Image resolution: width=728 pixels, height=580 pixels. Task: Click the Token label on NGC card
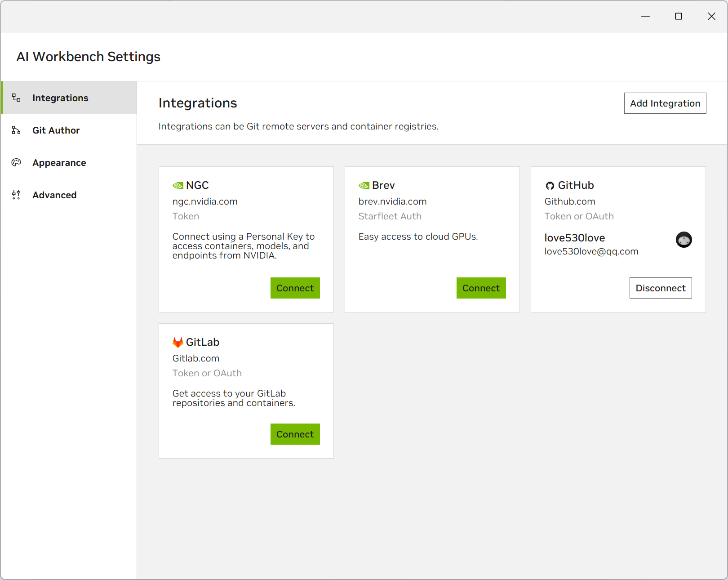coord(186,216)
